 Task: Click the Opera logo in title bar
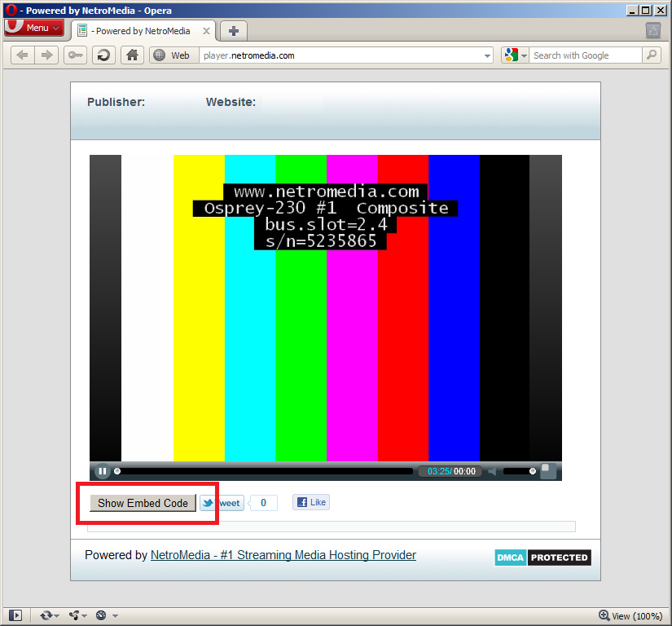(11, 10)
